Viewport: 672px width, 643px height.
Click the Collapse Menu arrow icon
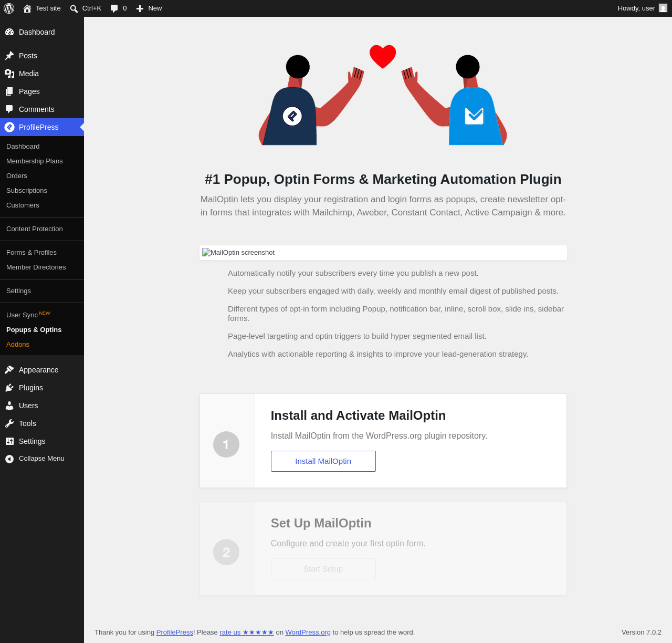pos(9,459)
